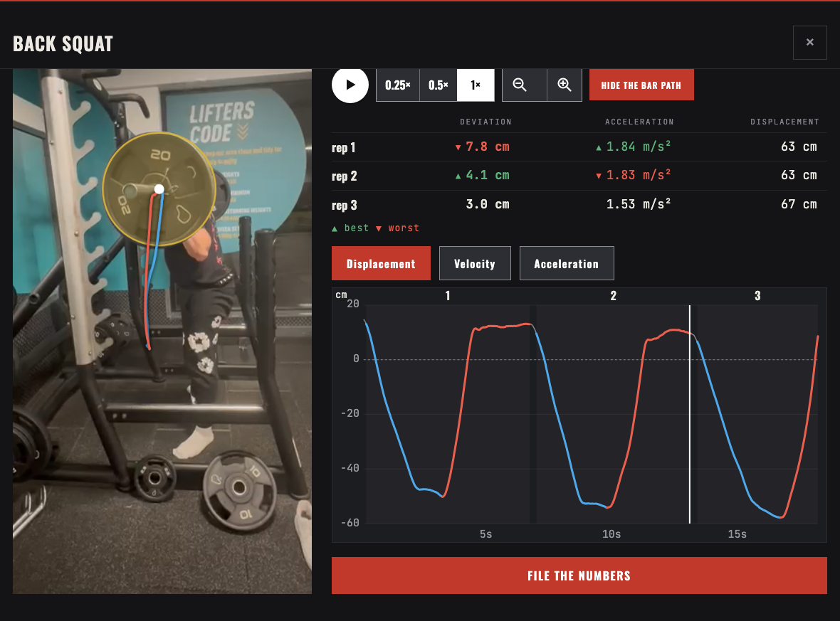This screenshot has height=621, width=840.
Task: Click rep 3 displacement value 67 cm
Action: [799, 204]
